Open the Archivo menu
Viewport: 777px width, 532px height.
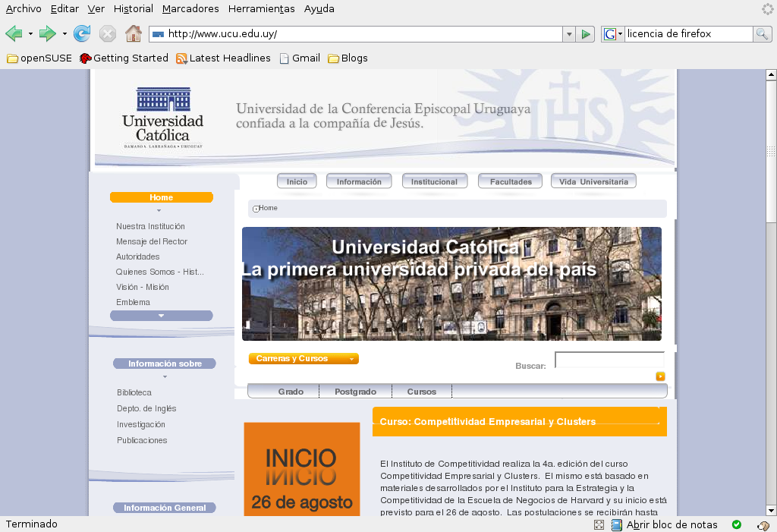[24, 9]
